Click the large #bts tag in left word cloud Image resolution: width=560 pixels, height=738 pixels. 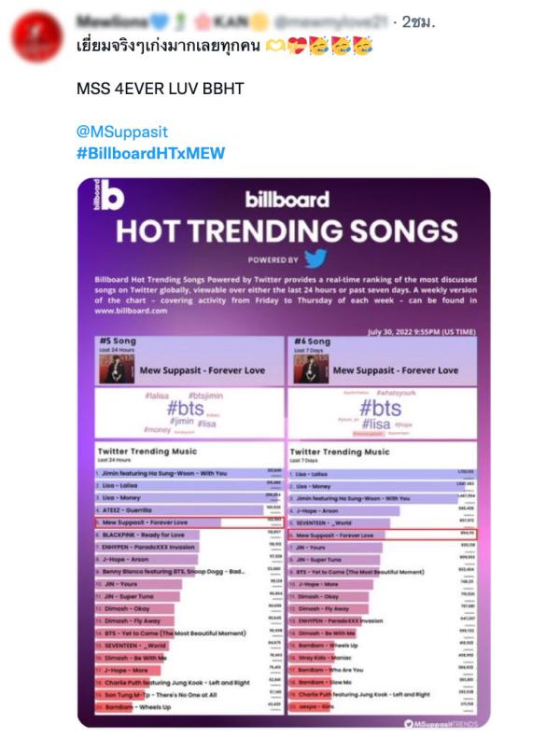[x=186, y=408]
